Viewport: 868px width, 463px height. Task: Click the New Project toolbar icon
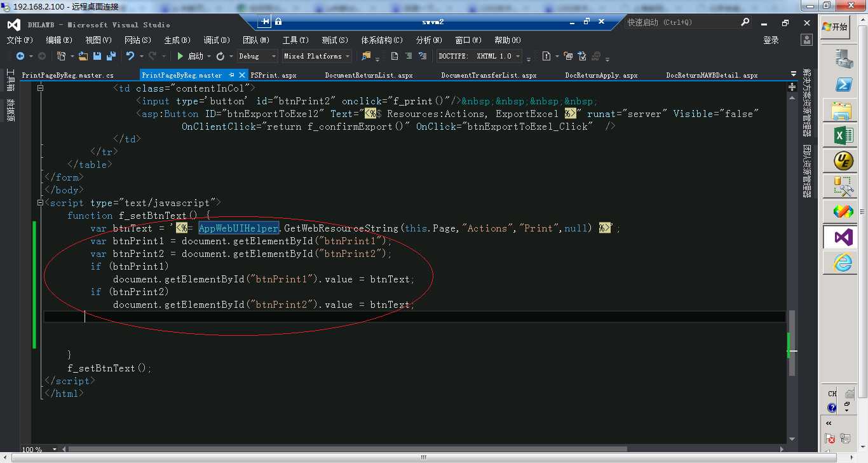click(61, 56)
